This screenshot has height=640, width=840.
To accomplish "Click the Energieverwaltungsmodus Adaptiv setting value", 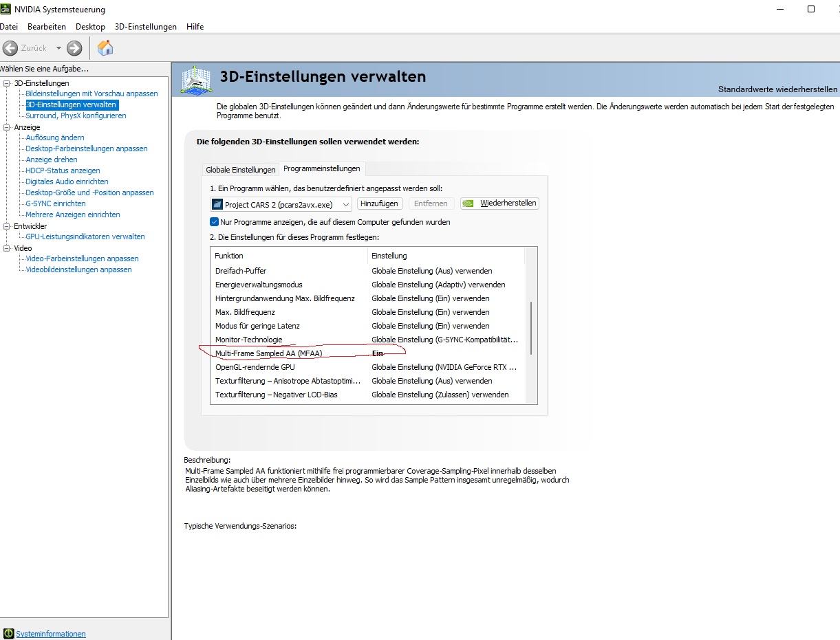I will point(438,285).
